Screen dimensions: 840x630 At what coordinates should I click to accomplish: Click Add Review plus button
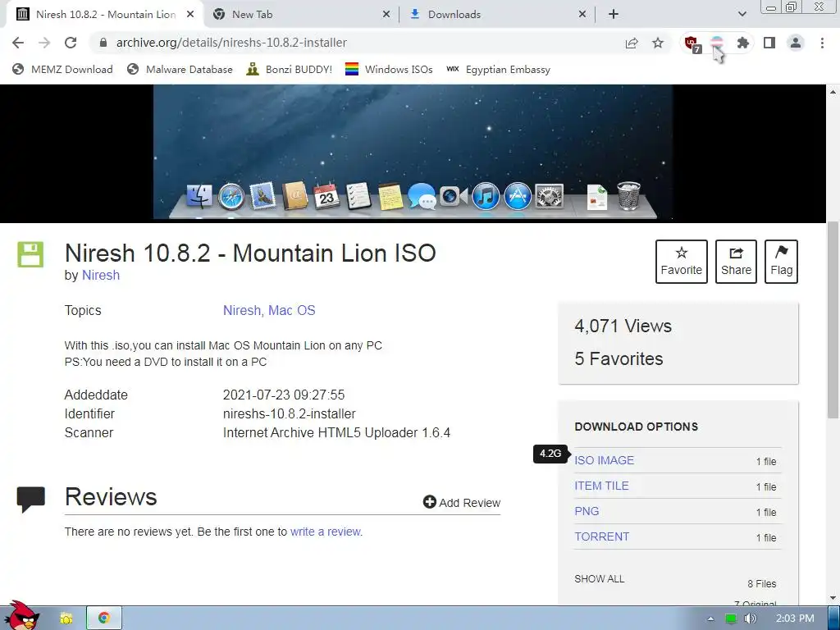click(x=462, y=503)
